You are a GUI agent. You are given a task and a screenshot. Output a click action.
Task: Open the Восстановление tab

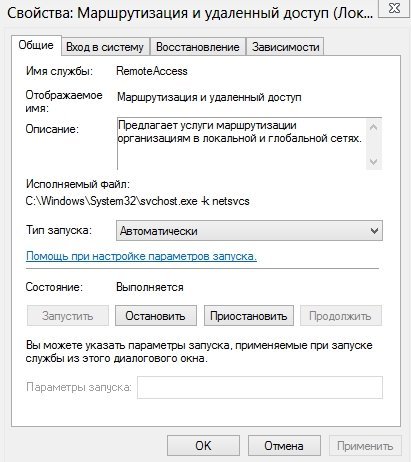pyautogui.click(x=198, y=47)
